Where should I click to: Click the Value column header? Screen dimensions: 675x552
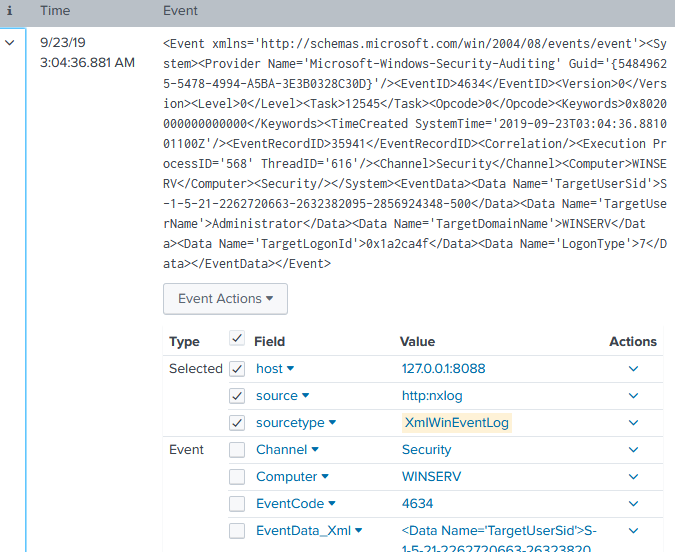(x=417, y=341)
